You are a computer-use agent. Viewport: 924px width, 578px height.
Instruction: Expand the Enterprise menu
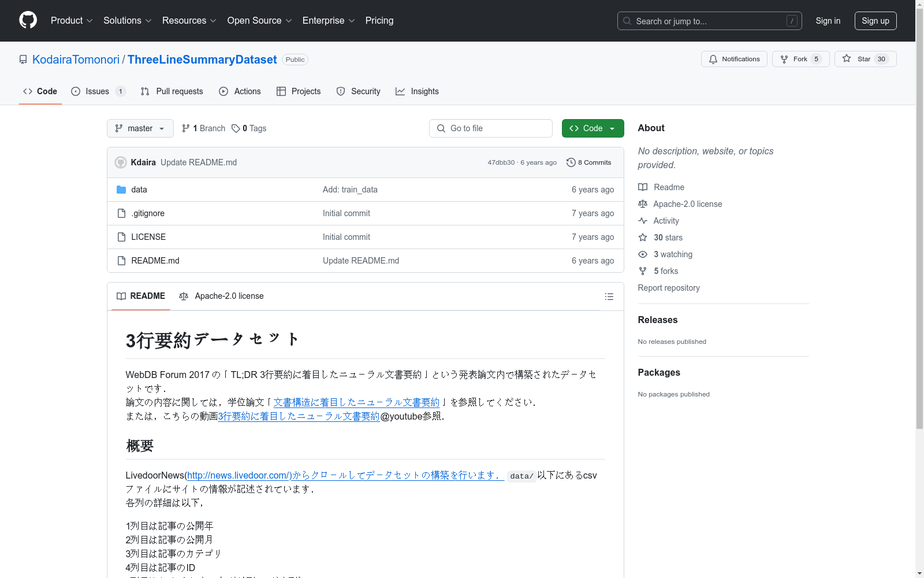tap(329, 20)
